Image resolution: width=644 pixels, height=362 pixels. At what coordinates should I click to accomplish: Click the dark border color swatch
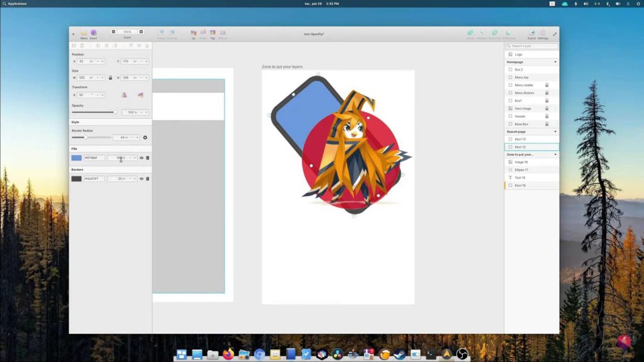pos(76,179)
